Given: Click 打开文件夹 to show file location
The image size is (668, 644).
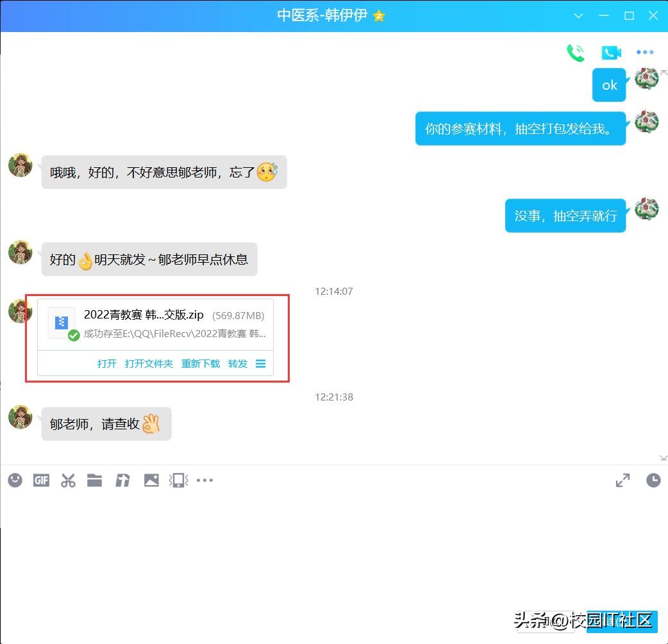Looking at the screenshot, I should click(148, 363).
